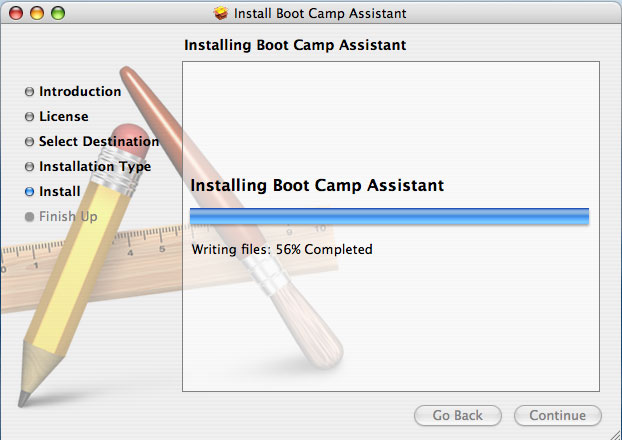Select the License step label
The image size is (622, 440).
64,117
